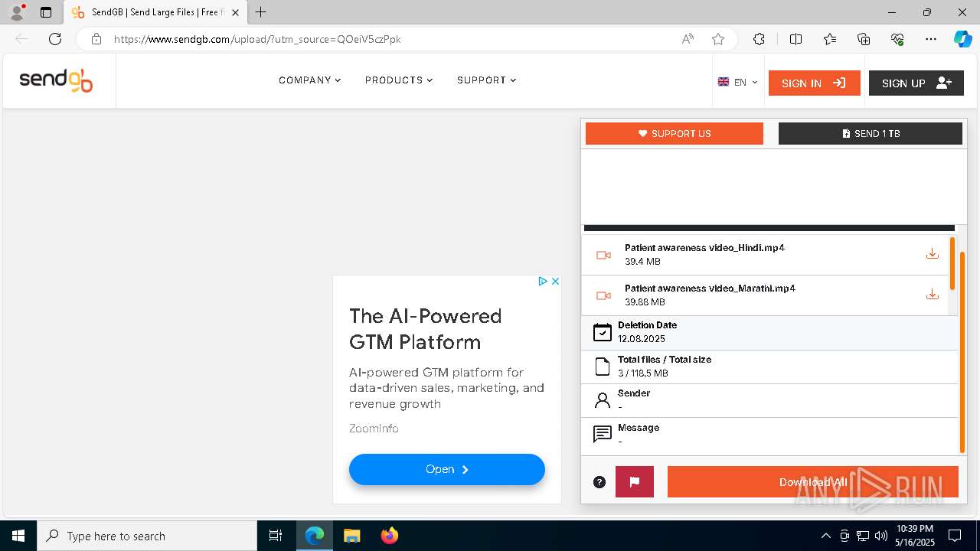Click the SUPPORT US button

[x=675, y=133]
